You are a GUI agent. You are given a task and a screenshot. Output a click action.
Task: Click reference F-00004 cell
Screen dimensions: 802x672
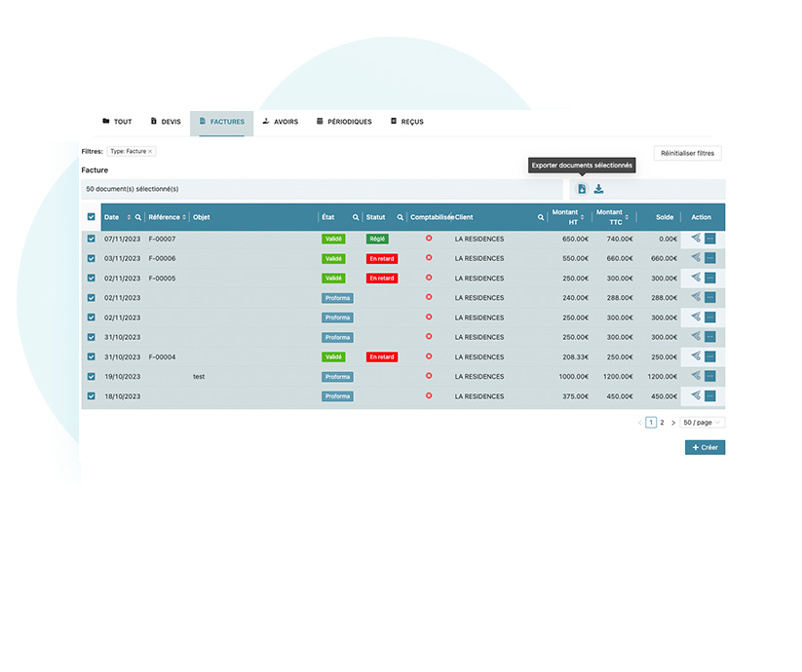click(162, 356)
